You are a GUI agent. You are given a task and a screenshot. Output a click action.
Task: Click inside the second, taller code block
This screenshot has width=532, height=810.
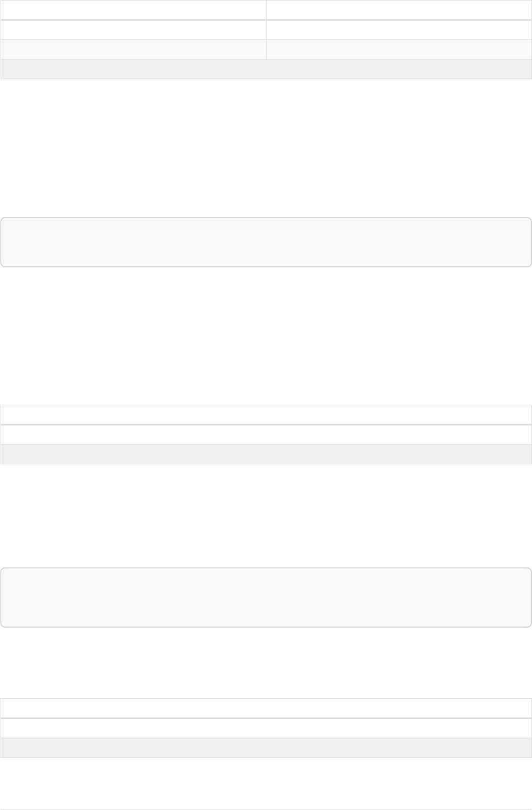pos(266,597)
